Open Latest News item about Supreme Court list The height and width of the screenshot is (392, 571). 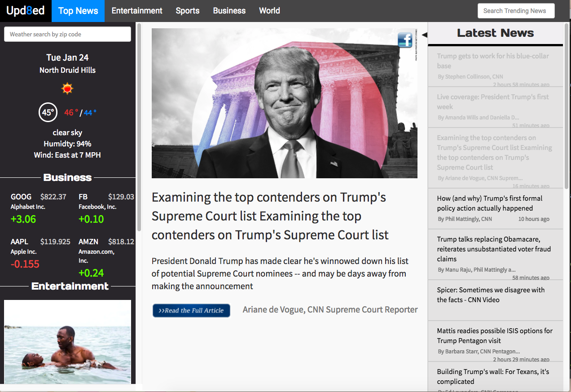[495, 158]
